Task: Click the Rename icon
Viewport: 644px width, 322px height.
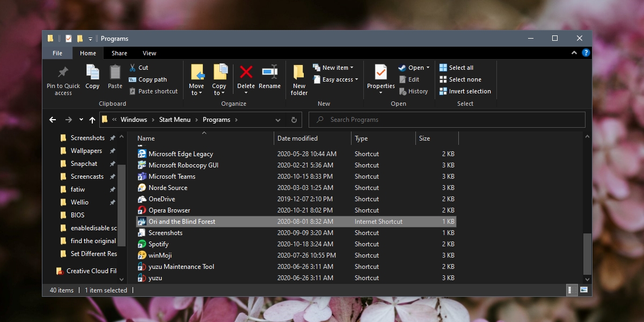Action: point(269,72)
